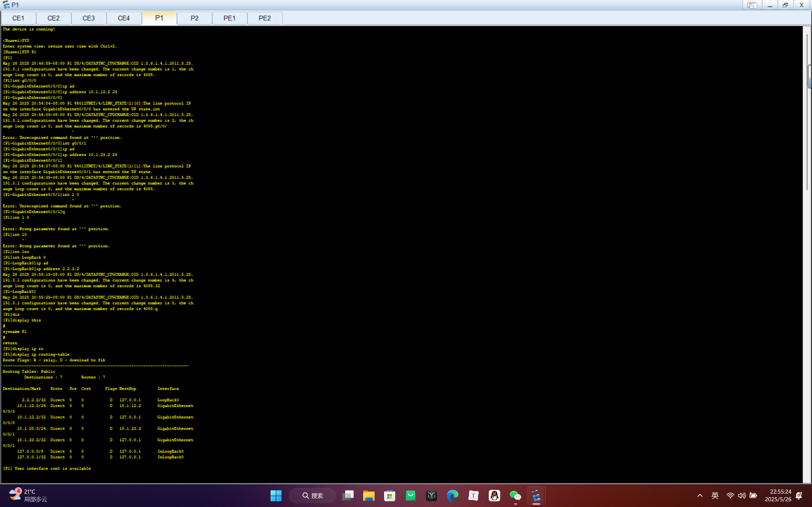Screen dimensions: 812x507
Task: Select the CE3 tab
Action: [88, 18]
